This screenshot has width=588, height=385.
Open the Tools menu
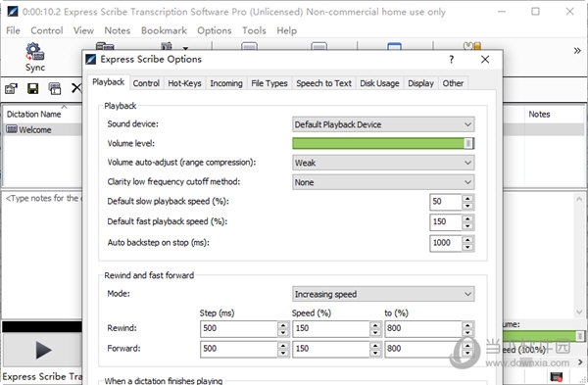tap(254, 30)
